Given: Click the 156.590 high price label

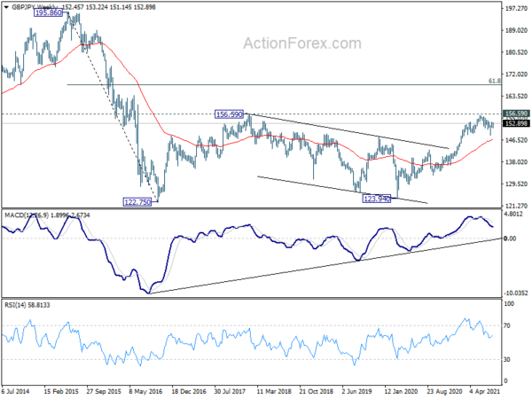Looking at the screenshot, I should click(x=230, y=114).
